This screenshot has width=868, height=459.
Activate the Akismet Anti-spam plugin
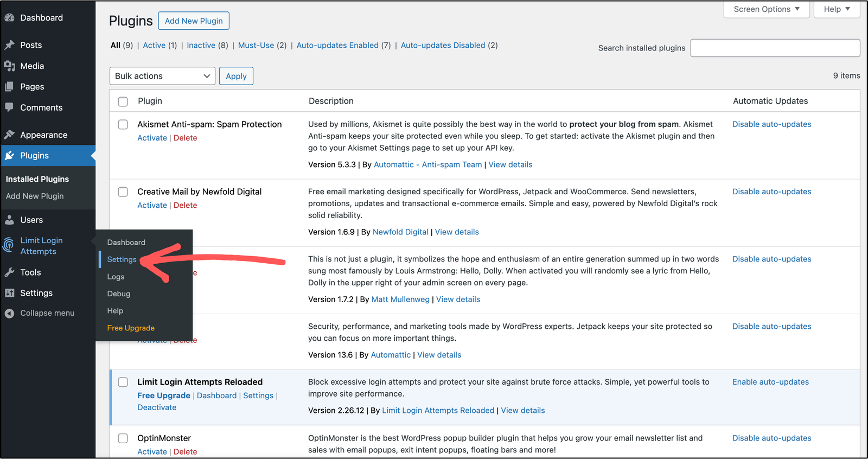point(152,138)
